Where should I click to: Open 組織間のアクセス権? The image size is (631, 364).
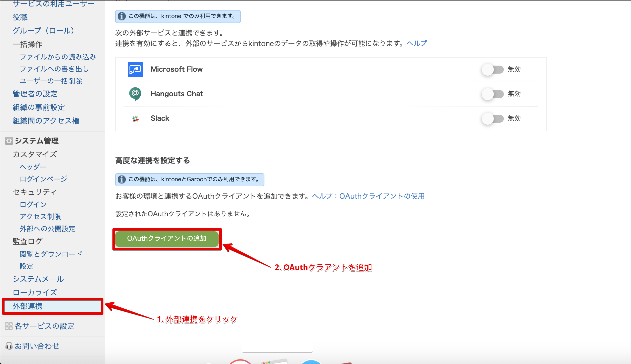click(x=46, y=121)
